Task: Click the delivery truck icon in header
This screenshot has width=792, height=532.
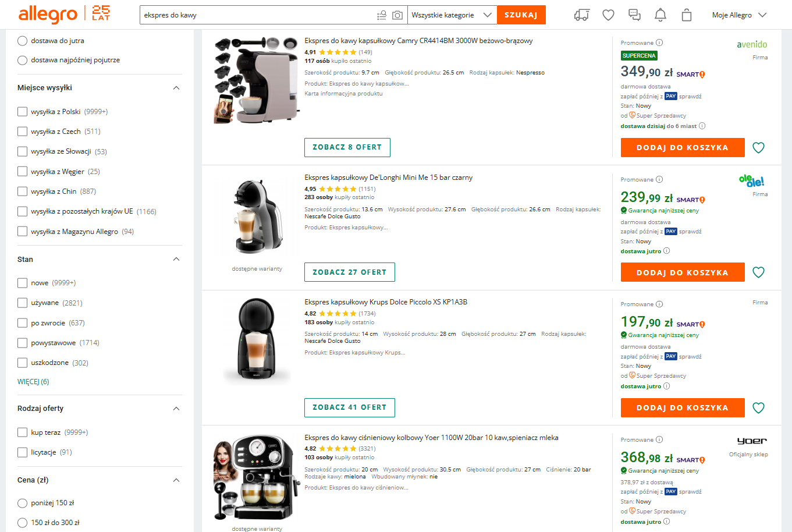Action: [581, 15]
